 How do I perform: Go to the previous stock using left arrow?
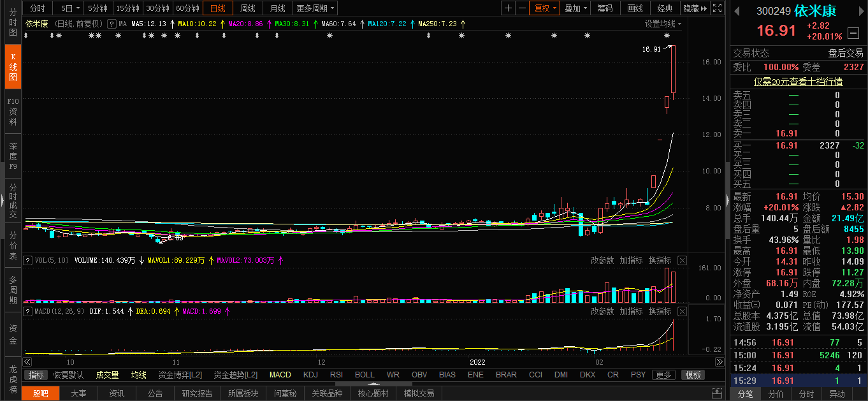click(737, 11)
